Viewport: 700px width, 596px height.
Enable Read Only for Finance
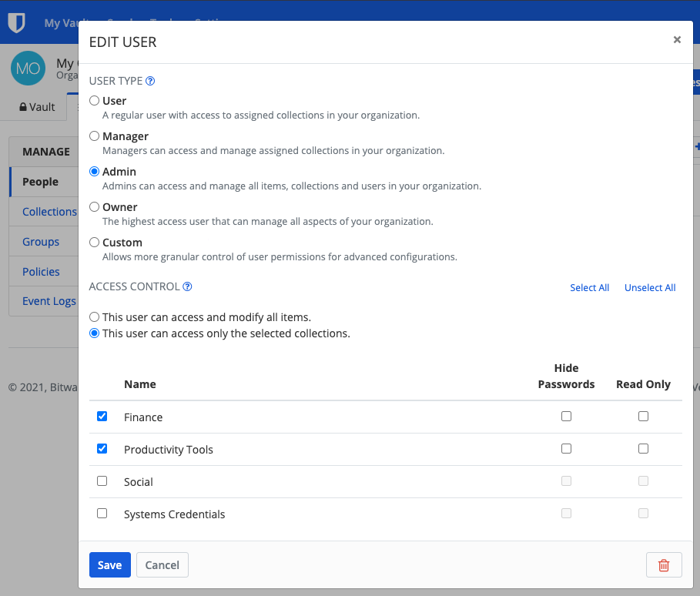click(x=643, y=416)
